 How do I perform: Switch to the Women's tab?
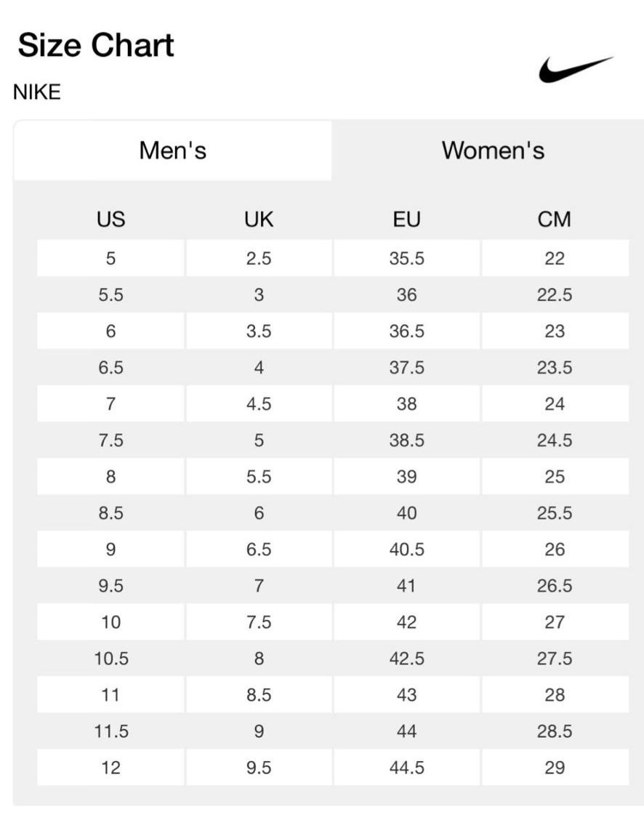pyautogui.click(x=493, y=150)
